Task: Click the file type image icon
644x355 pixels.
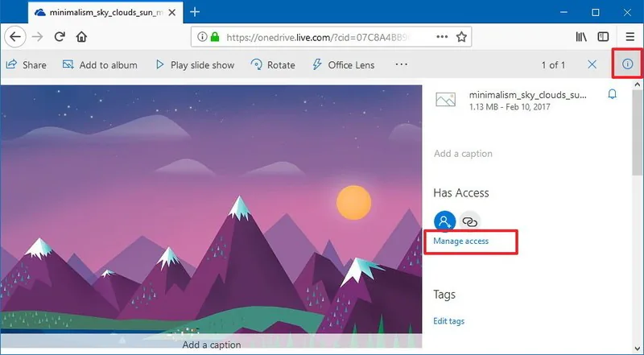Action: pos(446,100)
